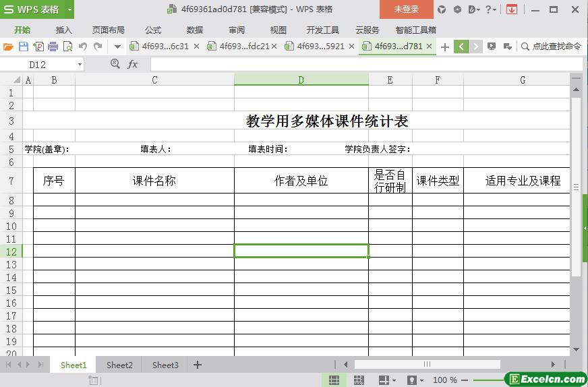Redo the last undone action

pyautogui.click(x=98, y=47)
